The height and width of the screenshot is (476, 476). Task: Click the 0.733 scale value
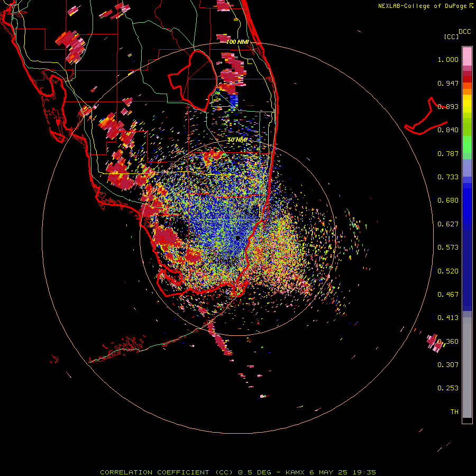(448, 177)
